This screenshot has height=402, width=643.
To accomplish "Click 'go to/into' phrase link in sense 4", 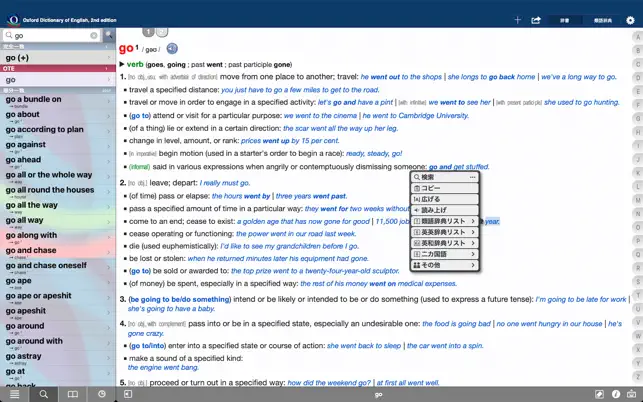I will click(x=147, y=346).
